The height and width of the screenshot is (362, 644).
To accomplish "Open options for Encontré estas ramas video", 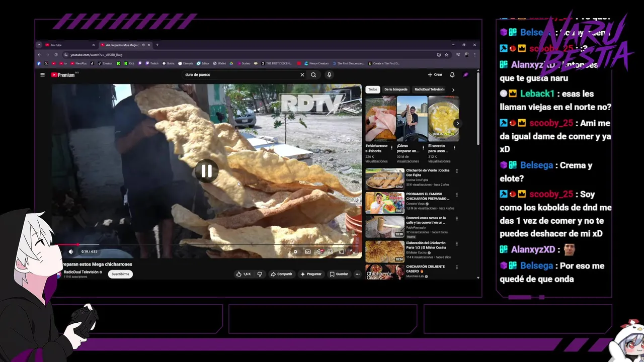I will pos(457,219).
